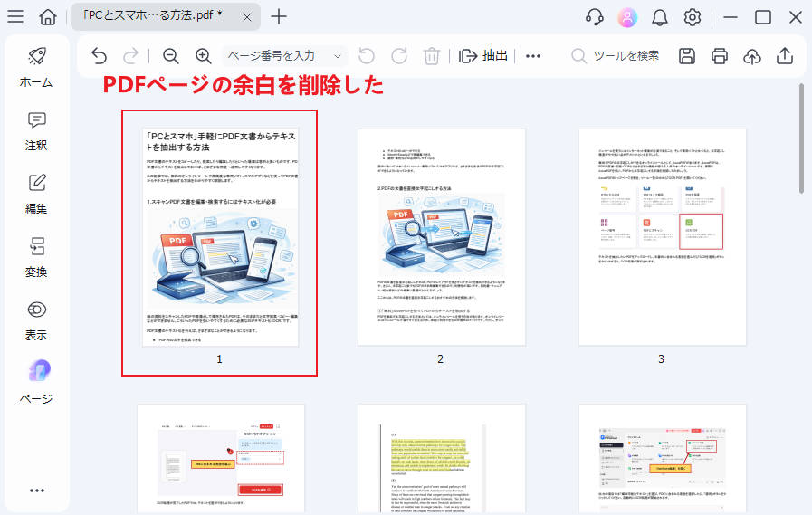Print the document
This screenshot has width=812, height=515.
click(x=720, y=55)
